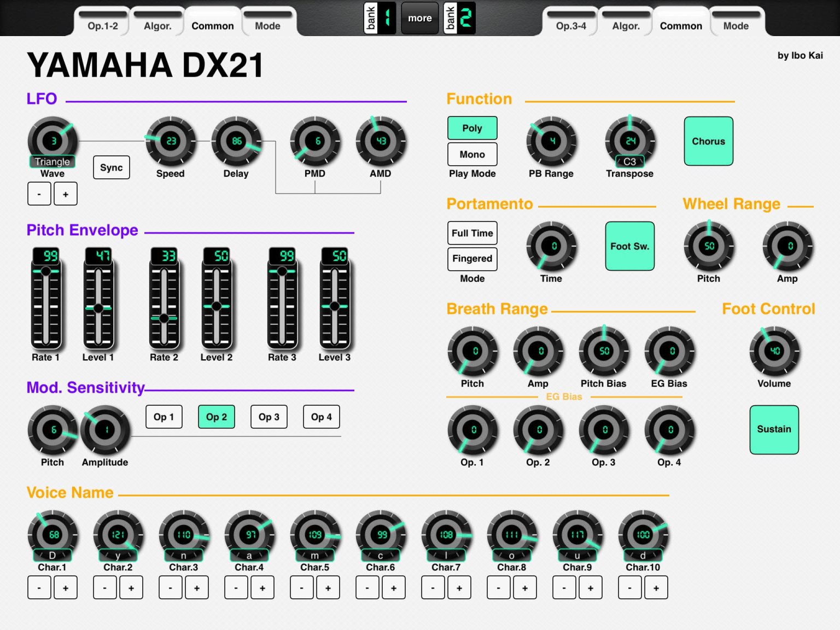The width and height of the screenshot is (840, 630).
Task: Switch to the Op.3-4 tab
Action: point(571,22)
